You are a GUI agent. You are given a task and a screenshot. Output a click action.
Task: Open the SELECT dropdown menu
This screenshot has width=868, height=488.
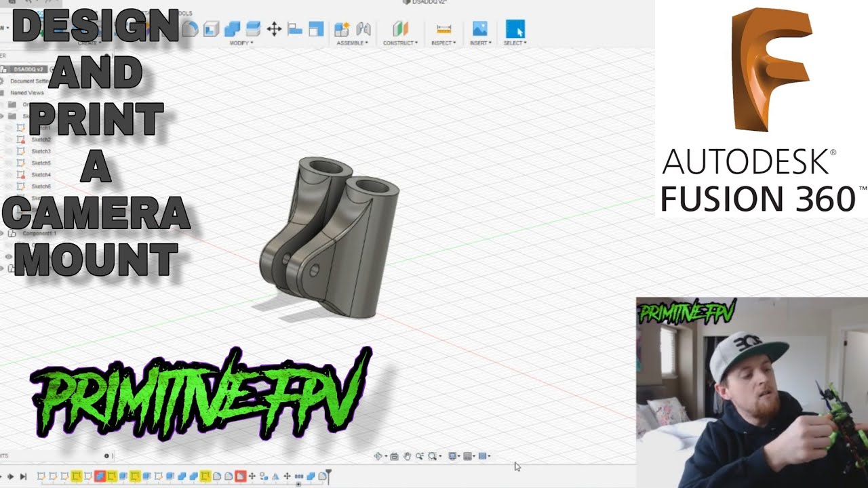tap(515, 43)
